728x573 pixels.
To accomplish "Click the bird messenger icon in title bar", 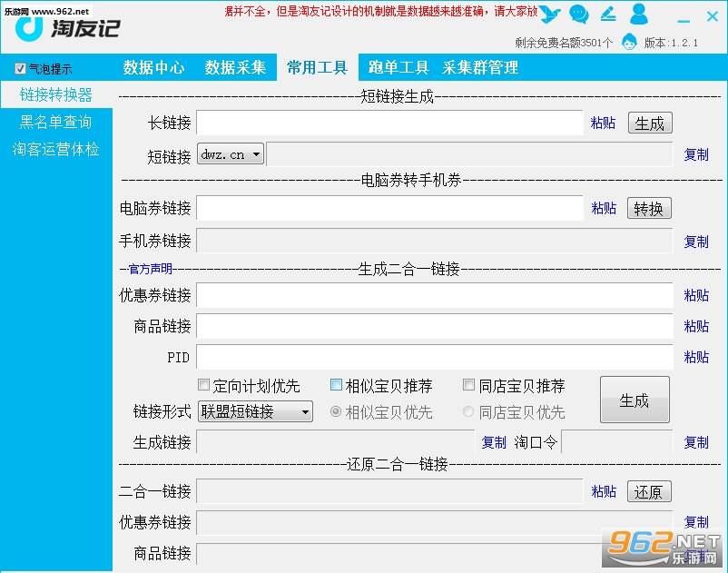I will point(550,14).
